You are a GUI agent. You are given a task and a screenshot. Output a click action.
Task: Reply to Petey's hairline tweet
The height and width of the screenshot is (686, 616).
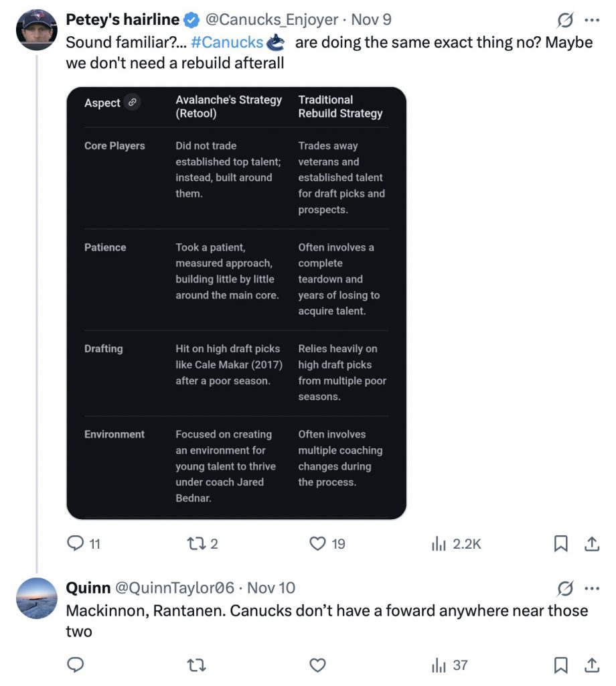pos(76,544)
